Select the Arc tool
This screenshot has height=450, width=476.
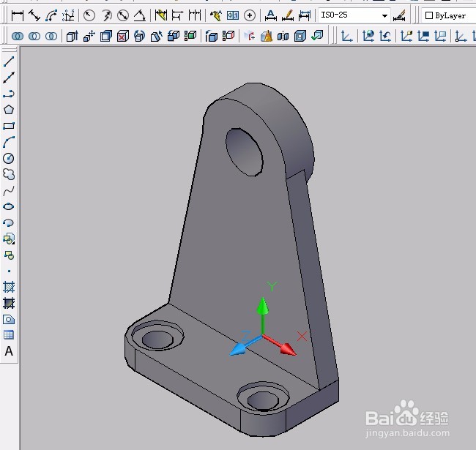coord(9,142)
